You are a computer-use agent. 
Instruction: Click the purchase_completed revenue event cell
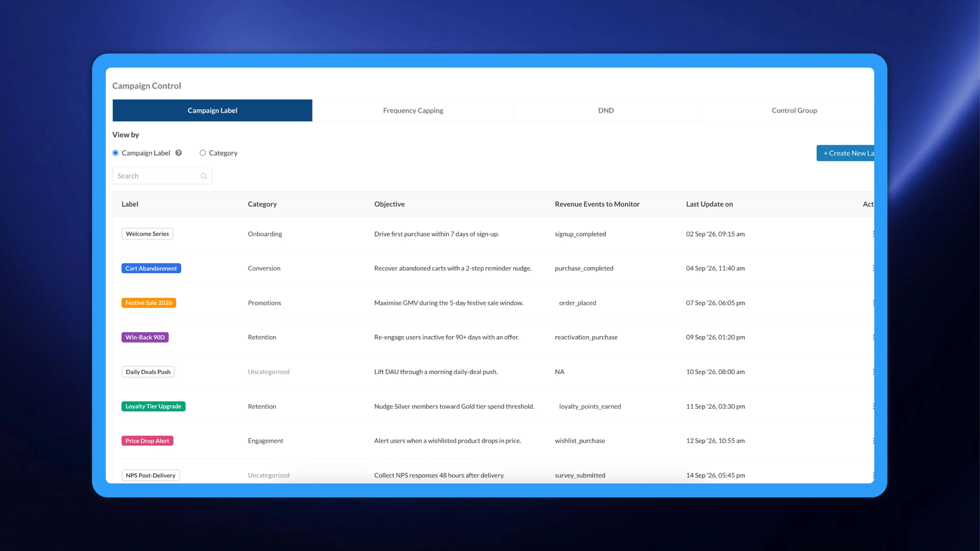click(584, 268)
